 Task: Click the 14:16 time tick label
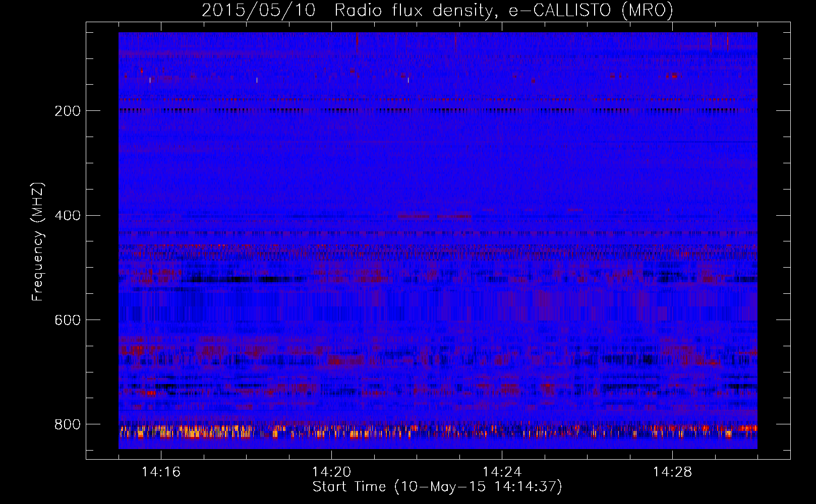[x=161, y=472]
